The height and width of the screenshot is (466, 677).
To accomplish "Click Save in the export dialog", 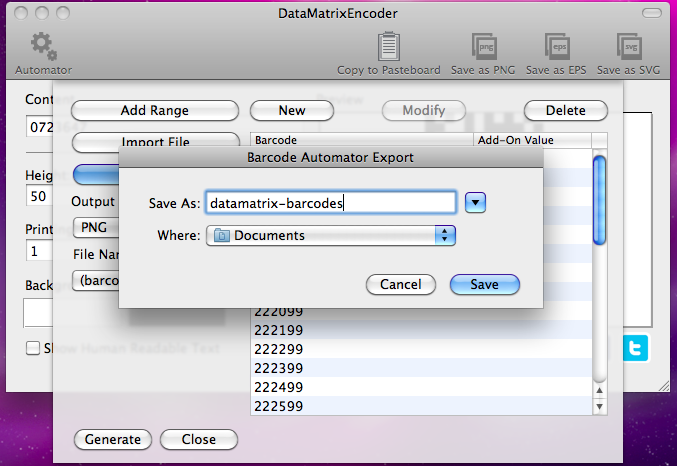I will [484, 285].
